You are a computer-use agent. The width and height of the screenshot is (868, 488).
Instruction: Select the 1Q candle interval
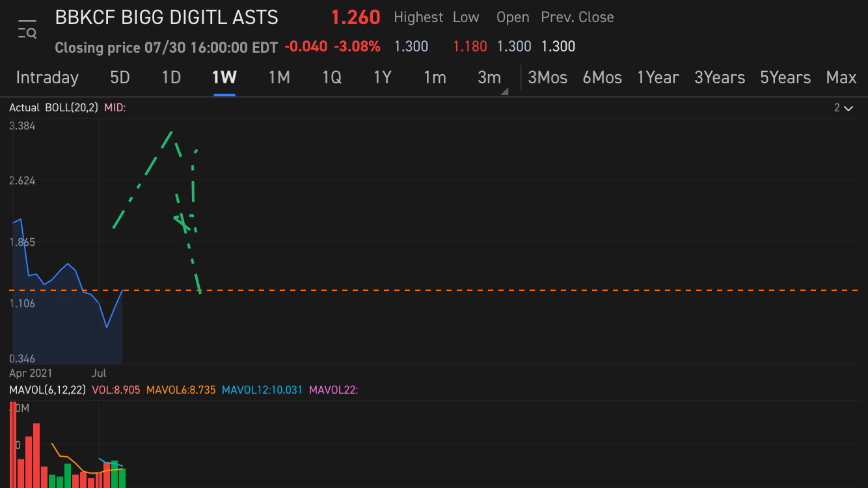tap(332, 77)
